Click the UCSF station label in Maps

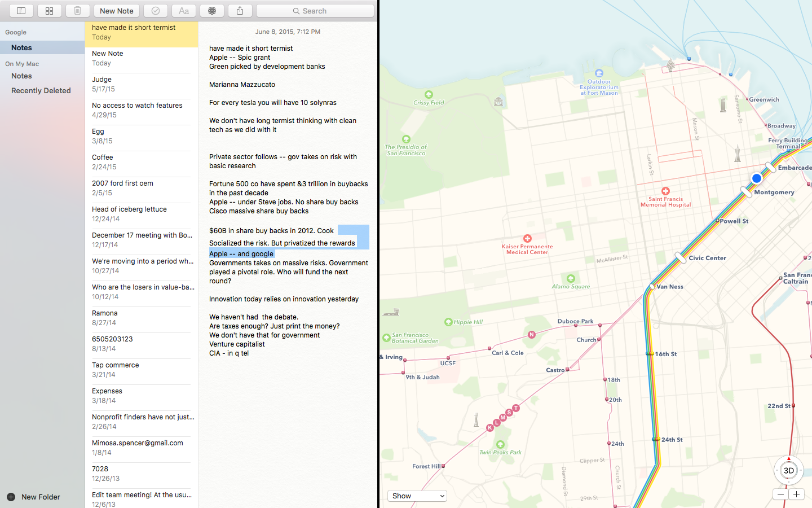point(448,363)
